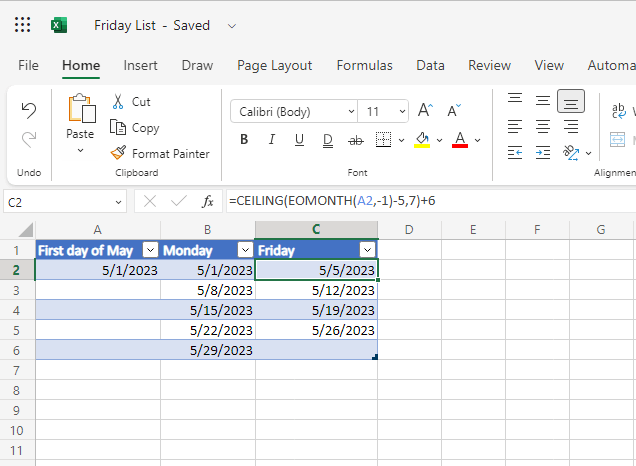636x466 pixels.
Task: Open borders dropdown arrow
Action: point(401,140)
